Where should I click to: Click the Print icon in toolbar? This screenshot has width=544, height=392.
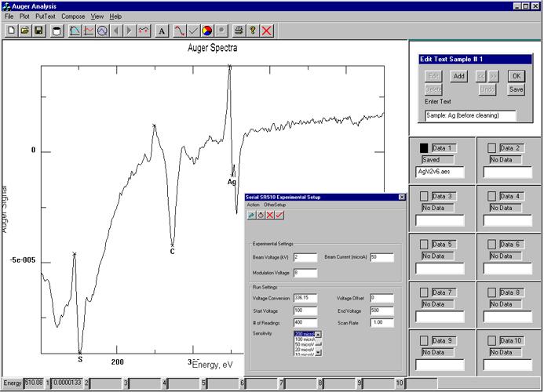tap(237, 31)
